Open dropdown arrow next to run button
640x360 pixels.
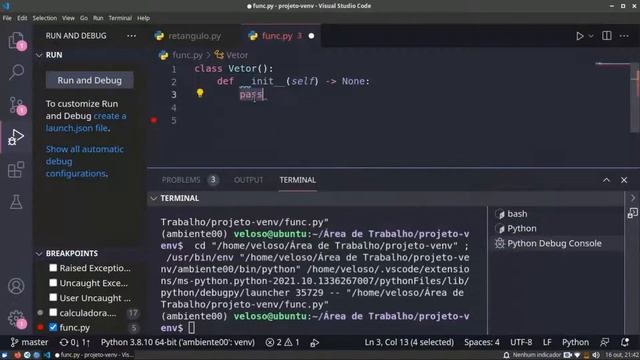(591, 36)
